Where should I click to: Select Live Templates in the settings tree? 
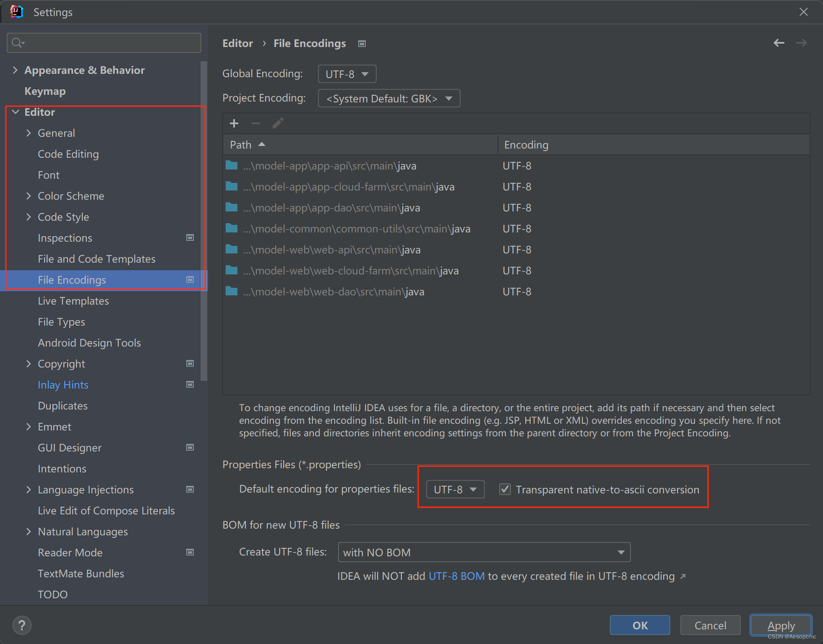click(x=73, y=301)
